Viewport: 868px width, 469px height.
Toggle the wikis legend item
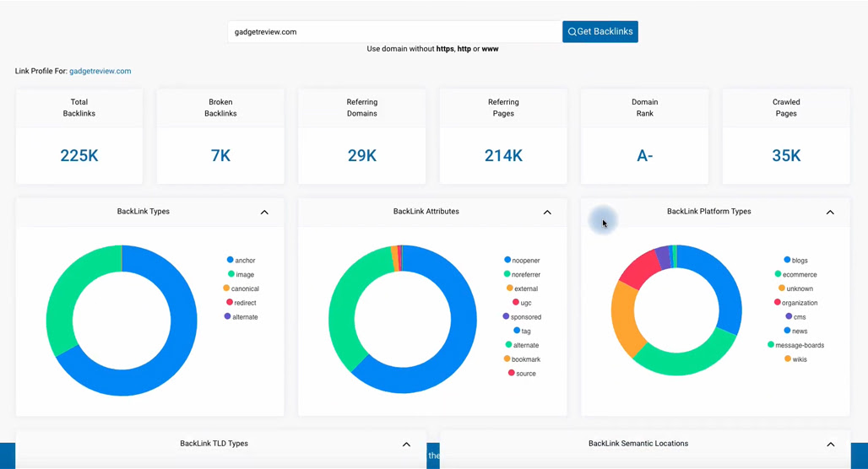point(795,359)
